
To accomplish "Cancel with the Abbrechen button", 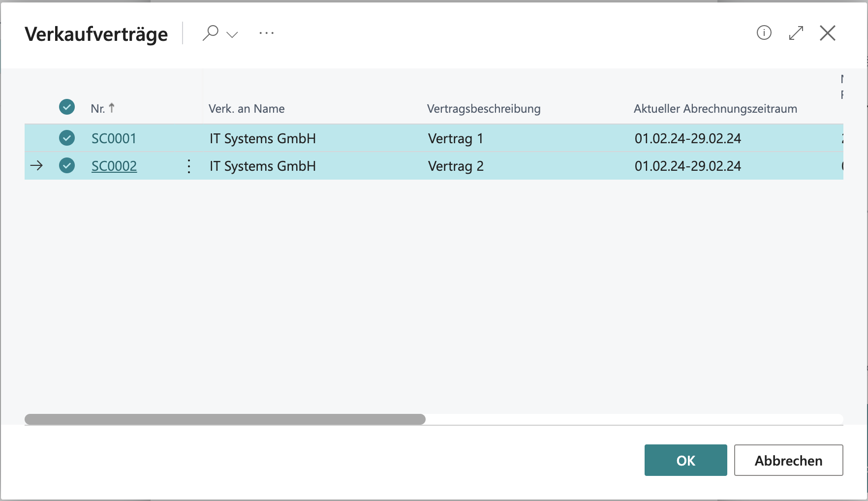I will [788, 460].
